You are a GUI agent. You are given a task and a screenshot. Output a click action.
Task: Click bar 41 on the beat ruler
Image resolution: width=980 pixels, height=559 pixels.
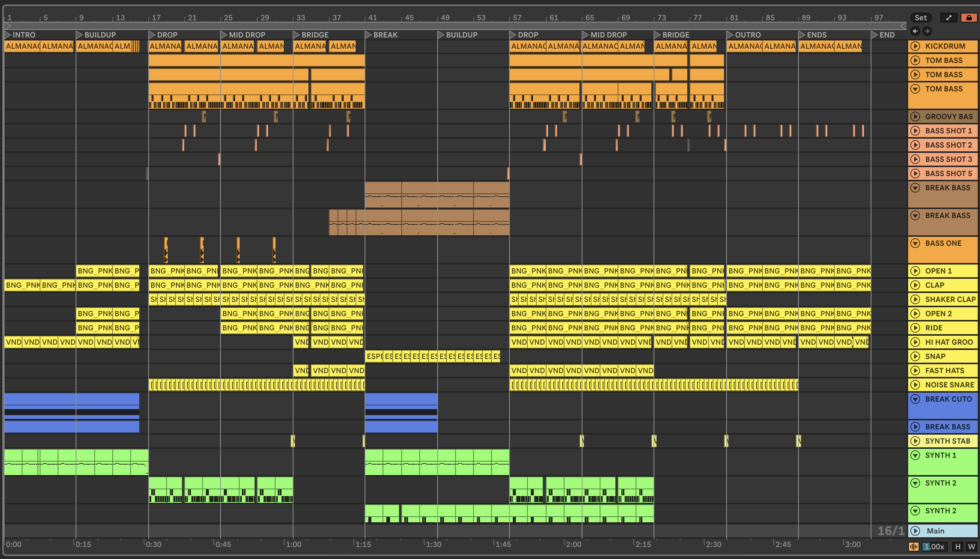(x=372, y=18)
